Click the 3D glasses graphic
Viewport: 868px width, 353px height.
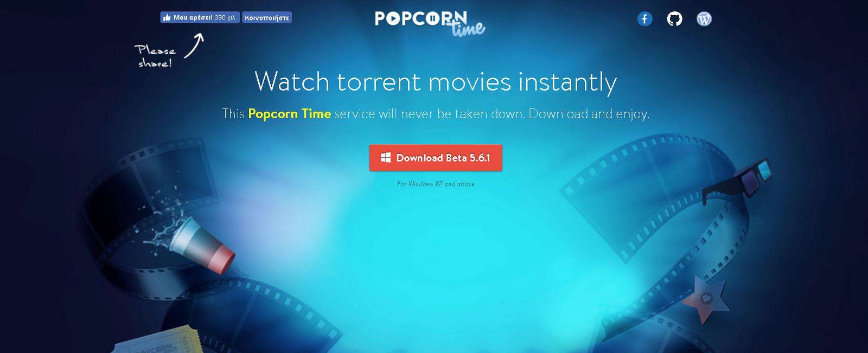738,181
